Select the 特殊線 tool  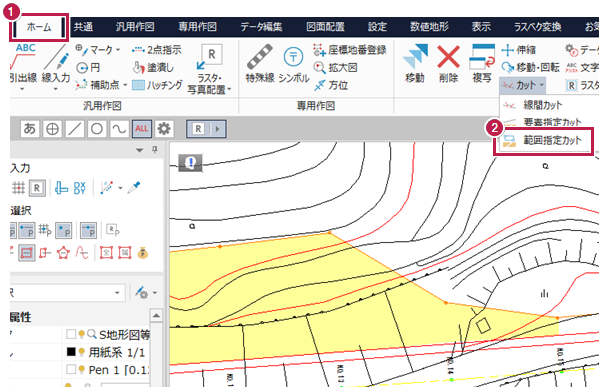(260, 64)
